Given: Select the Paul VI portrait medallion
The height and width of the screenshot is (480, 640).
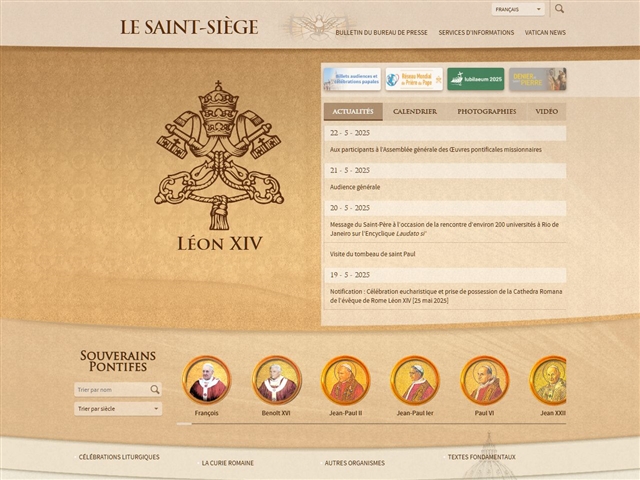Looking at the screenshot, I should coord(484,380).
